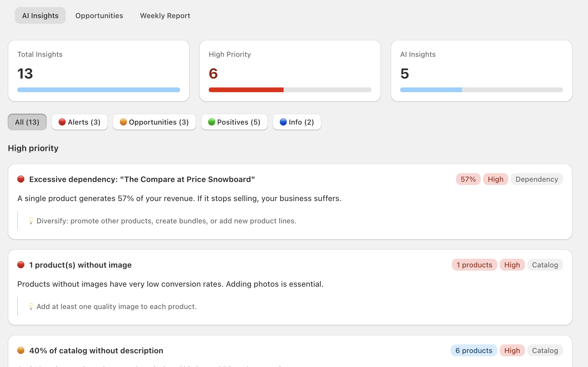The width and height of the screenshot is (588, 367).
Task: Click the Total Insights progress bar
Action: tap(99, 90)
